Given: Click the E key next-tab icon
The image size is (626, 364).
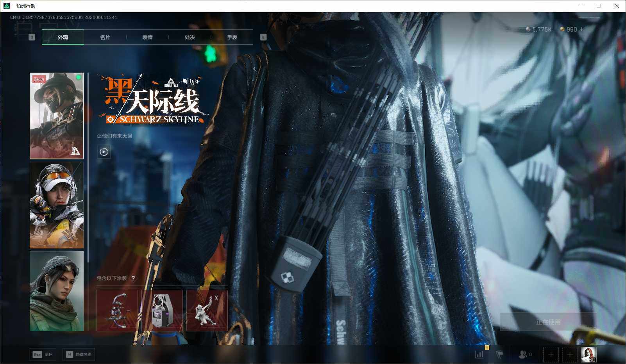Looking at the screenshot, I should click(263, 37).
